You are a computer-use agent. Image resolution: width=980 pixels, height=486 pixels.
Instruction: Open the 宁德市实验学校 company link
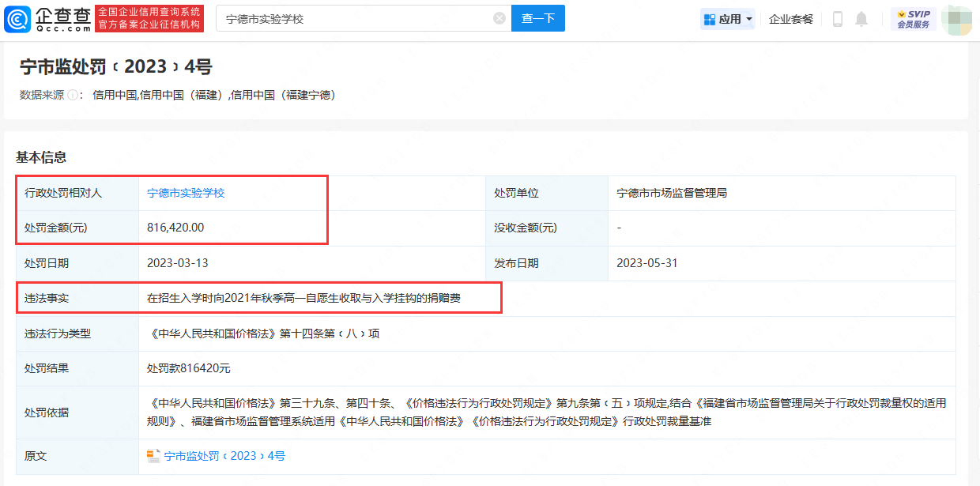point(186,193)
